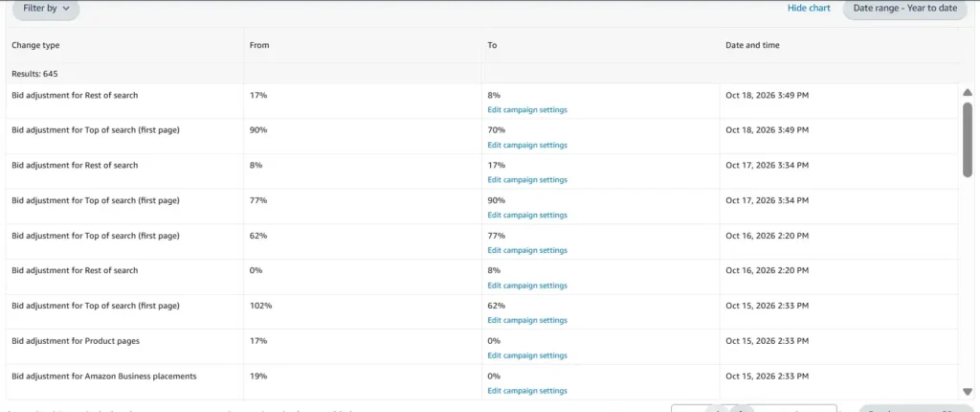Open the Date range - Year to date selector
980x412 pixels.
905,9
